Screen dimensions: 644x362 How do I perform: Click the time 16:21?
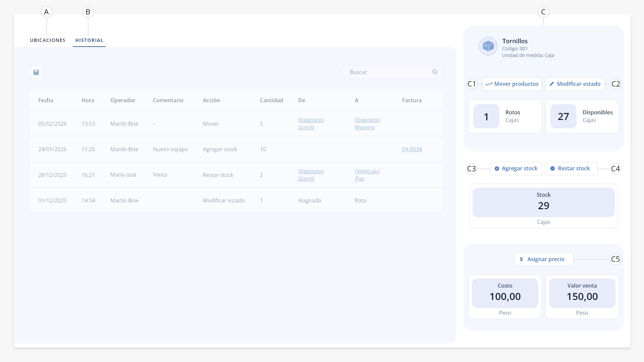coord(88,175)
